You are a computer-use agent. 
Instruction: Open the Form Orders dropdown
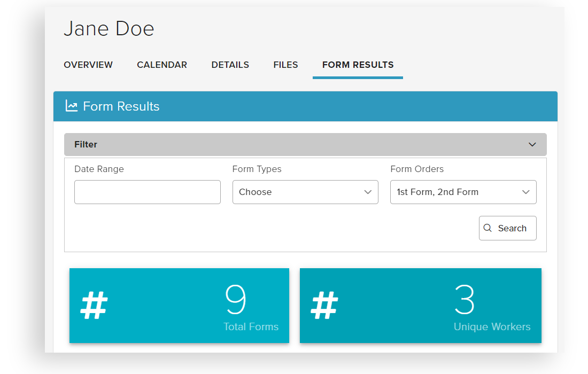pyautogui.click(x=463, y=192)
